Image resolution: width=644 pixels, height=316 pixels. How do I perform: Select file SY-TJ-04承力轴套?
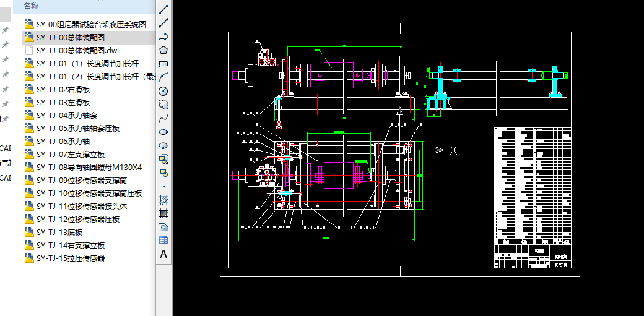coord(61,116)
